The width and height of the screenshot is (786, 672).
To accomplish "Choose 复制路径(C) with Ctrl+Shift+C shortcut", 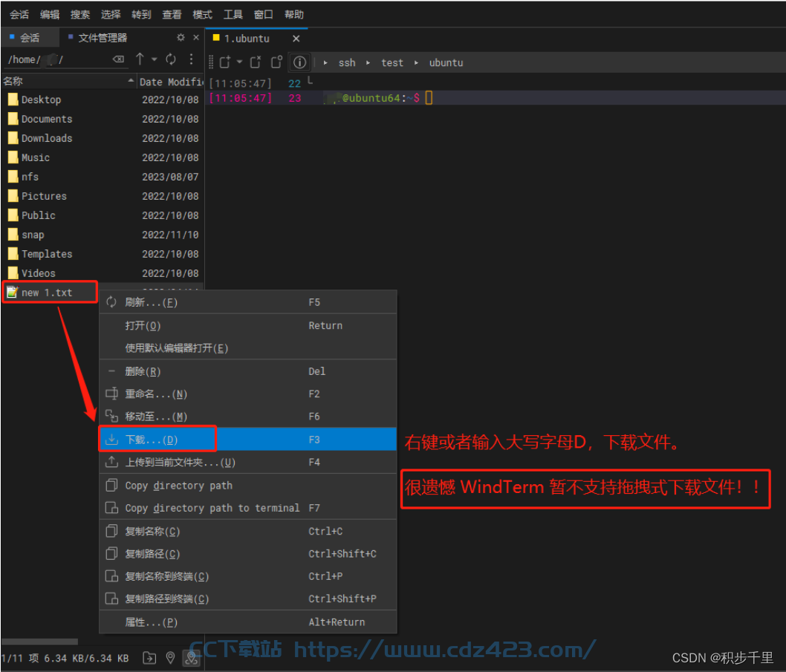I will coord(248,554).
